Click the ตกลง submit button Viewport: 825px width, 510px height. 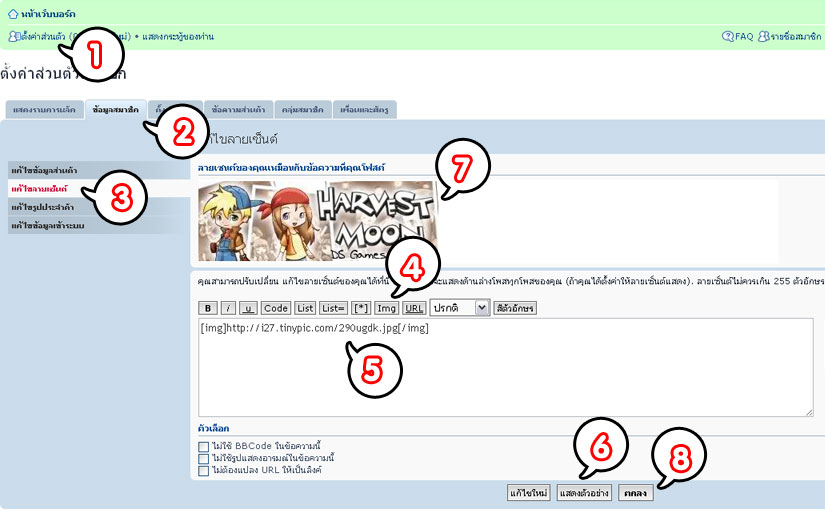[x=636, y=493]
